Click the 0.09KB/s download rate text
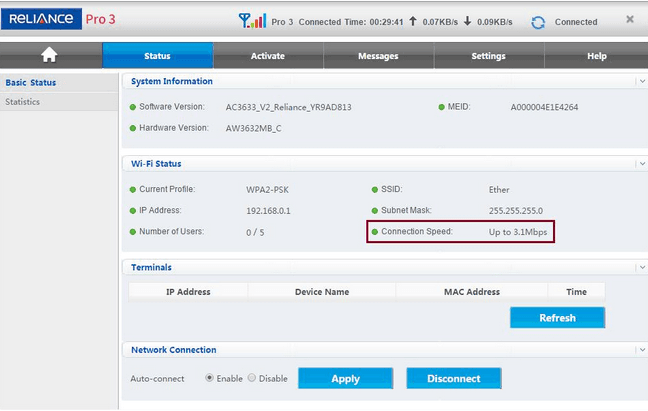The height and width of the screenshot is (411, 648). 495,22
